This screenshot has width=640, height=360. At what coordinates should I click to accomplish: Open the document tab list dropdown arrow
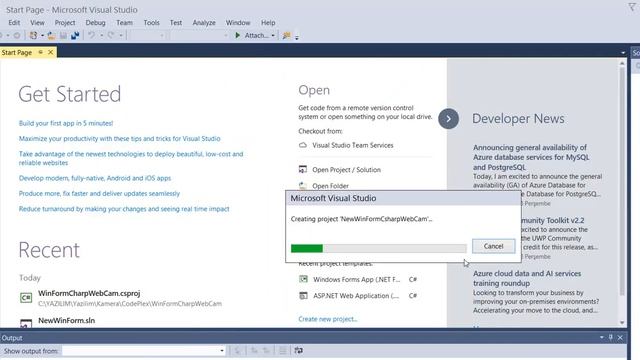point(623,53)
